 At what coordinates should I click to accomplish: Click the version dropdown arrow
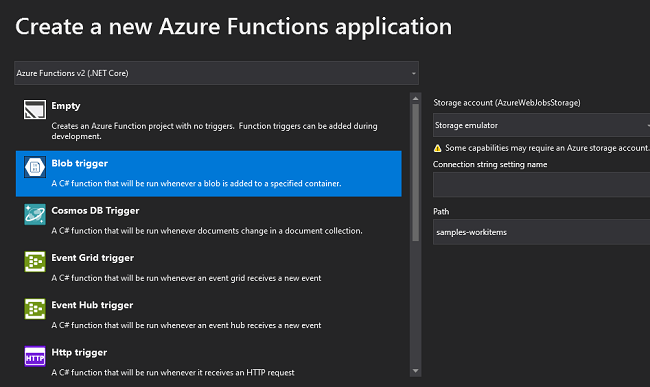tap(413, 74)
